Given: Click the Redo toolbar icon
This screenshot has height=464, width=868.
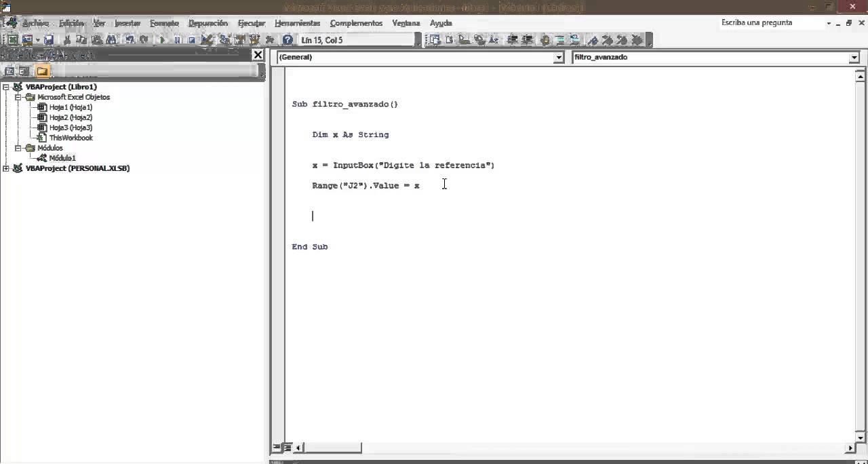Looking at the screenshot, I should [144, 40].
